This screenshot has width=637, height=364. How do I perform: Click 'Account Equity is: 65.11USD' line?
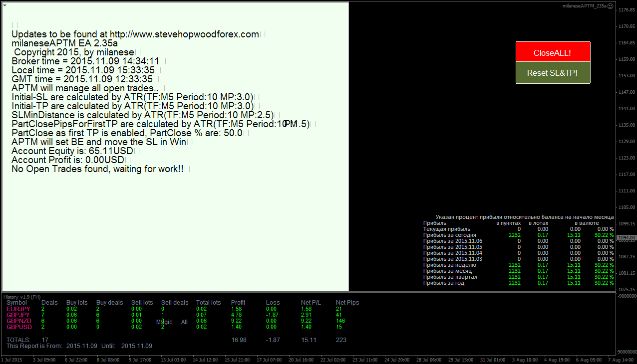coord(72,151)
